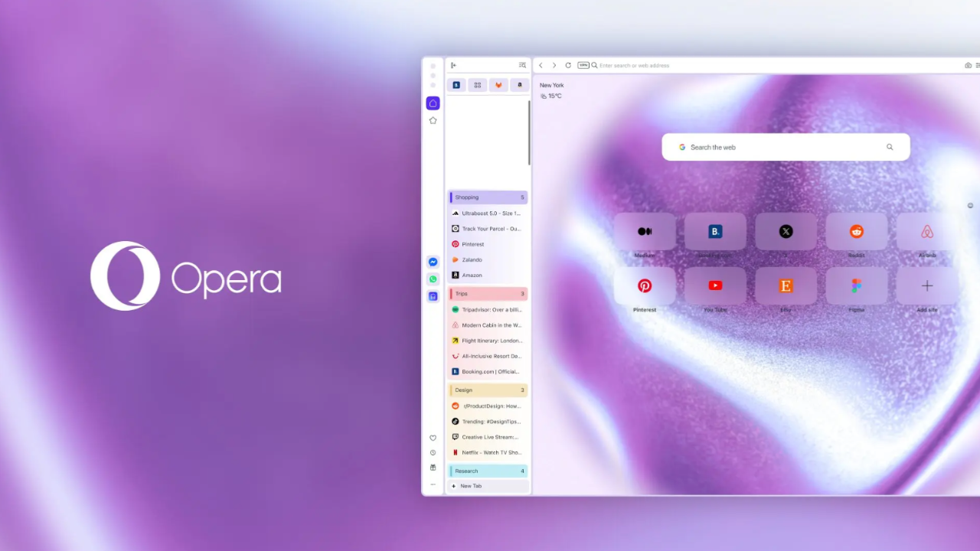Collapse the Shopping tab group
Viewport: 980px width, 551px height.
488,197
